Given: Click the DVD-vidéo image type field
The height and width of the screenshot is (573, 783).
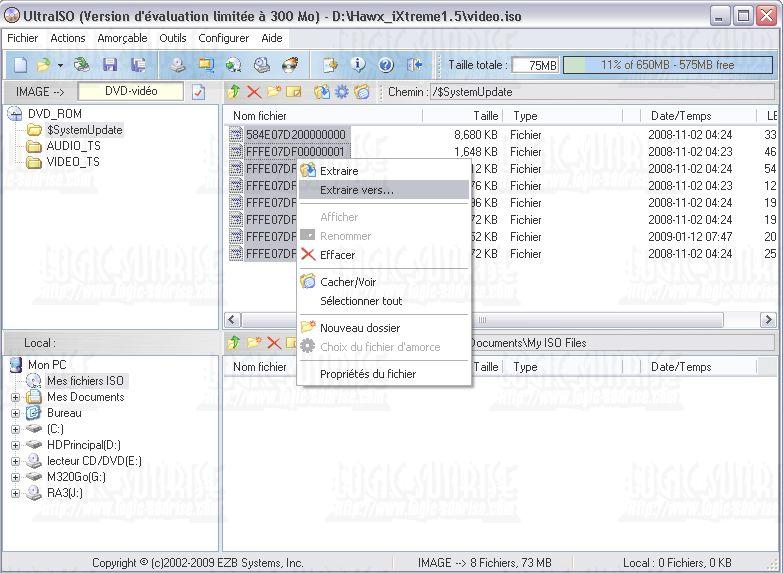Looking at the screenshot, I should [x=131, y=91].
